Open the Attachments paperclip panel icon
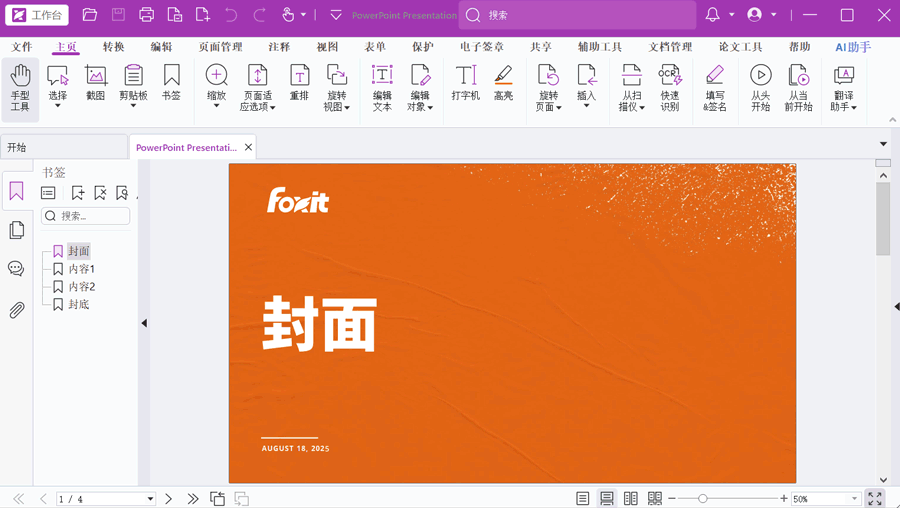The width and height of the screenshot is (900, 508). 16,310
